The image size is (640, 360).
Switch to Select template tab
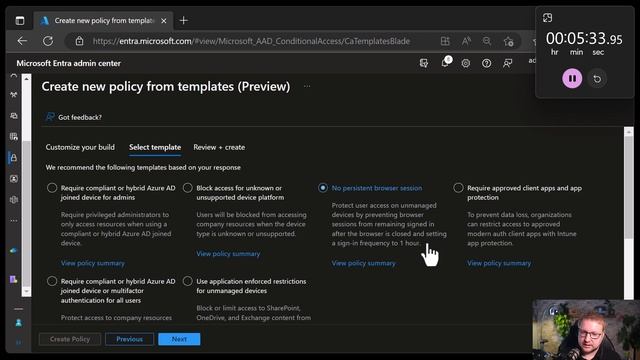pos(155,147)
